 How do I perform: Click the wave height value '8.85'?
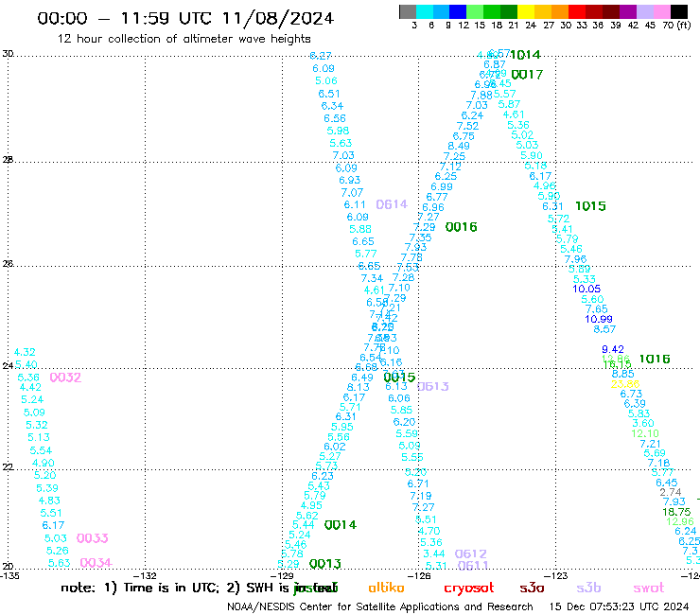click(622, 374)
